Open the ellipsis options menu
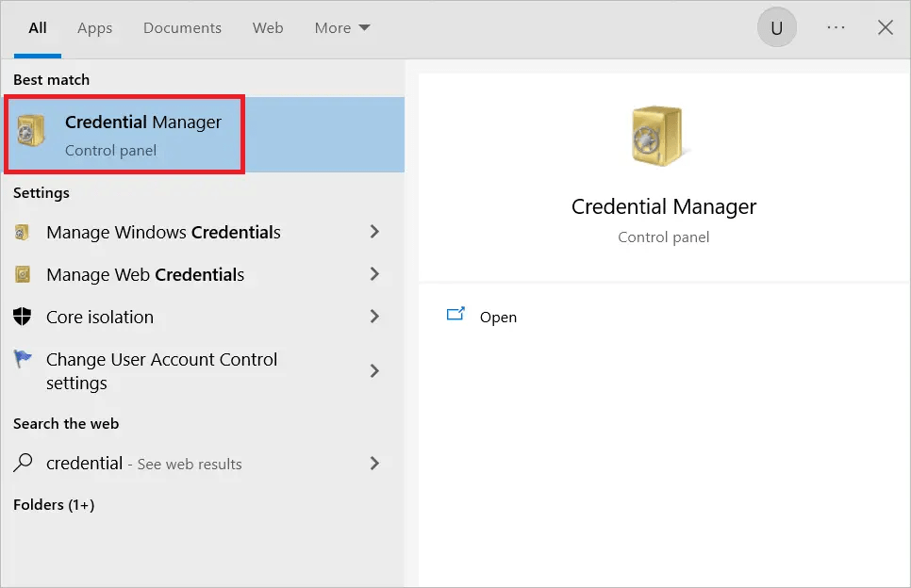 pyautogui.click(x=836, y=27)
